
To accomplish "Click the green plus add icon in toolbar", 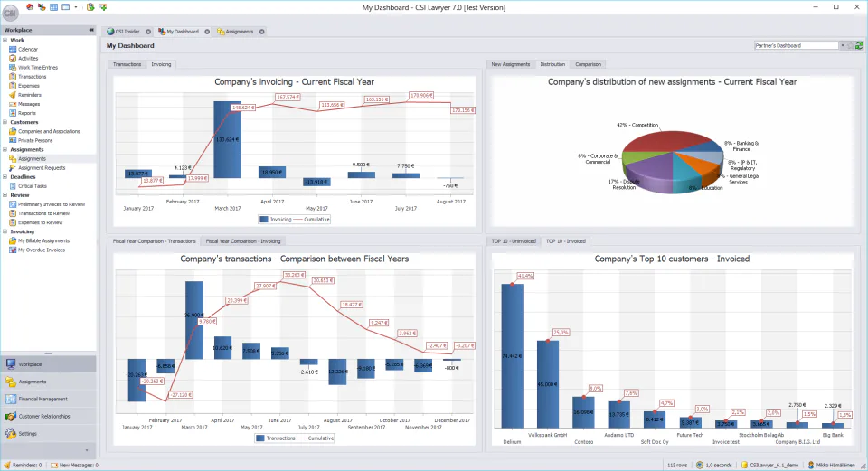I will tap(102, 7).
